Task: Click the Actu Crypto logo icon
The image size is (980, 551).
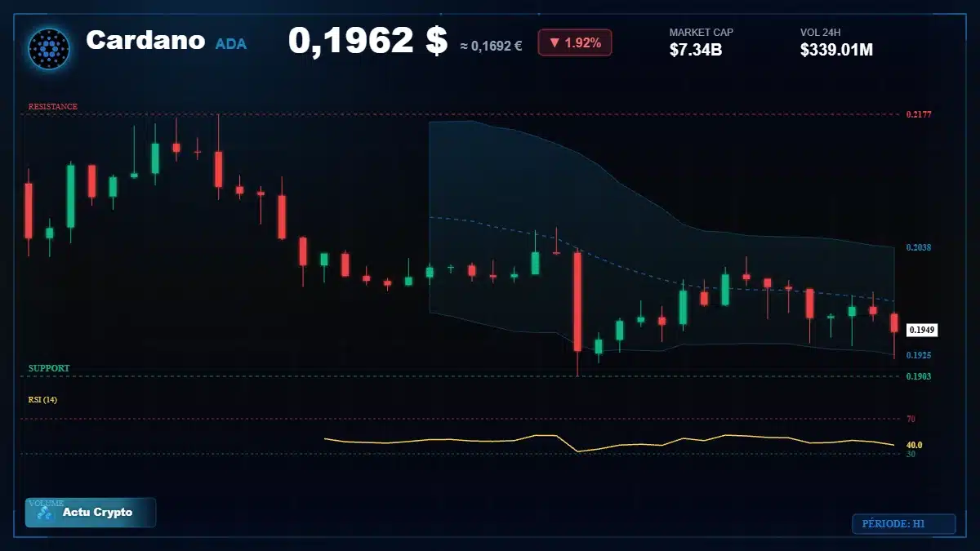Action: (45, 513)
